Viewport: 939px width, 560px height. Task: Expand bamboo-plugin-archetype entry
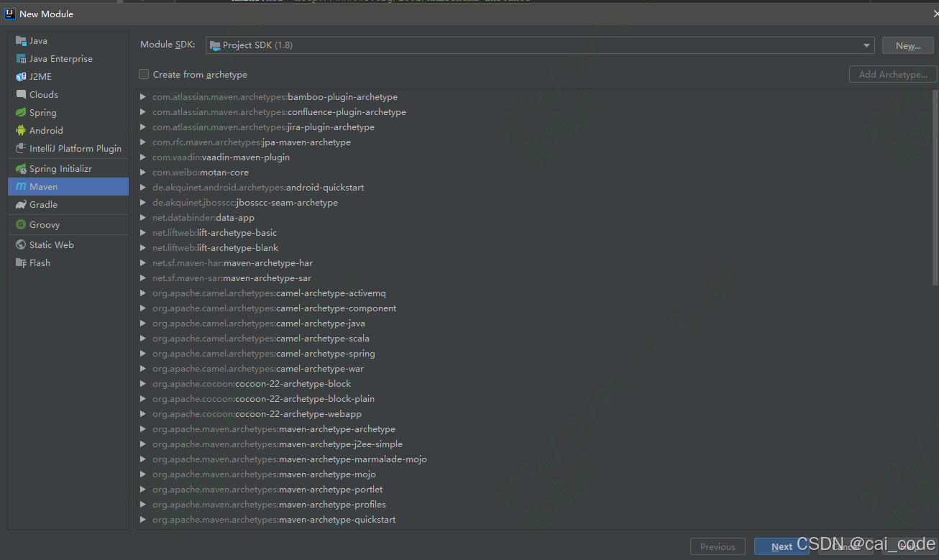pyautogui.click(x=143, y=97)
